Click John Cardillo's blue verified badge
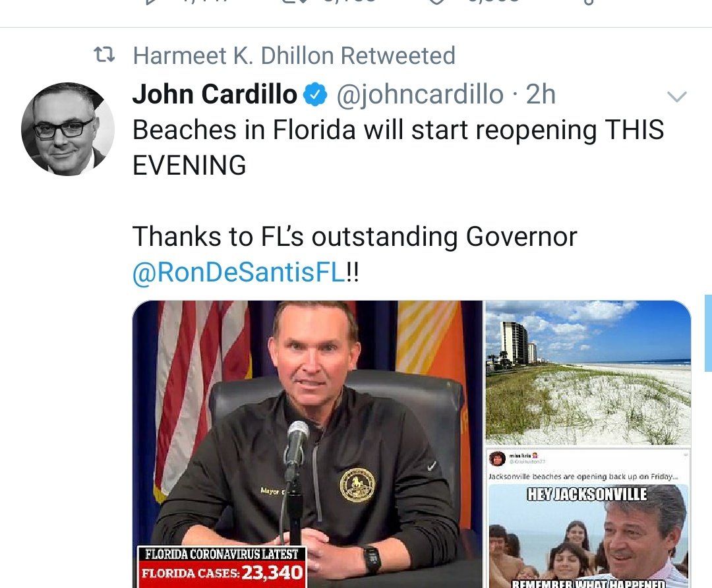This screenshot has height=588, width=712. (x=315, y=95)
